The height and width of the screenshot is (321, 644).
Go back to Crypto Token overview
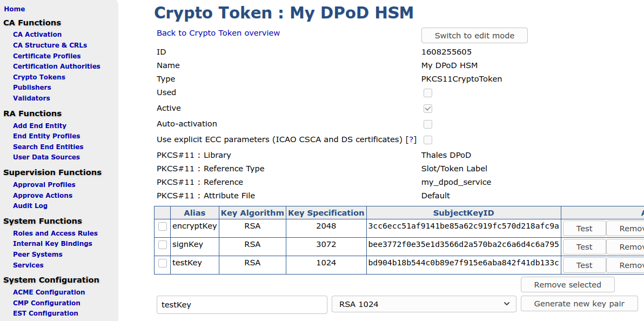[x=218, y=33]
